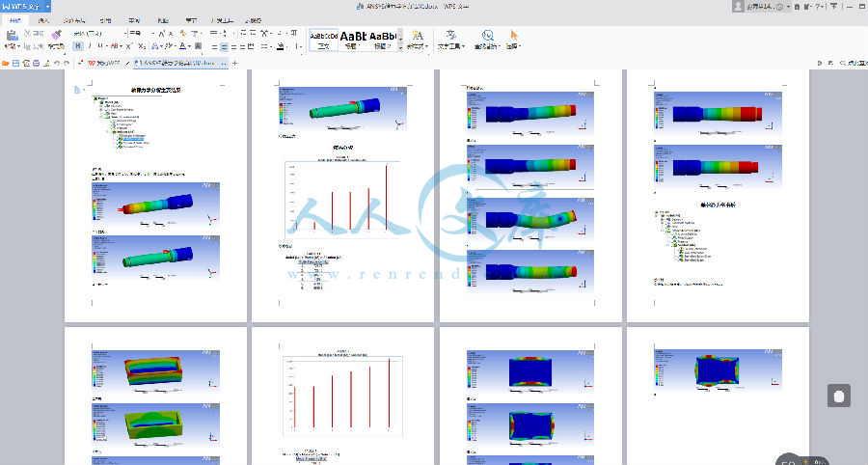
Task: Click the font color red A swatch
Action: tap(182, 45)
